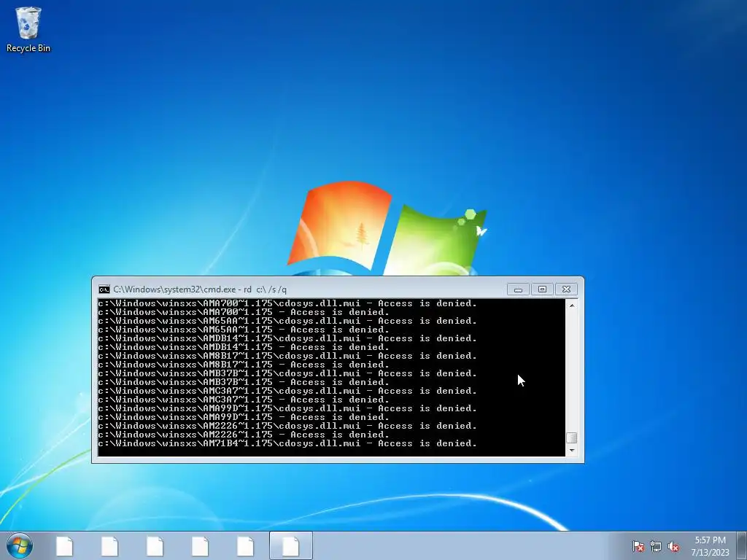Open the muted volume tray icon

pyautogui.click(x=673, y=546)
